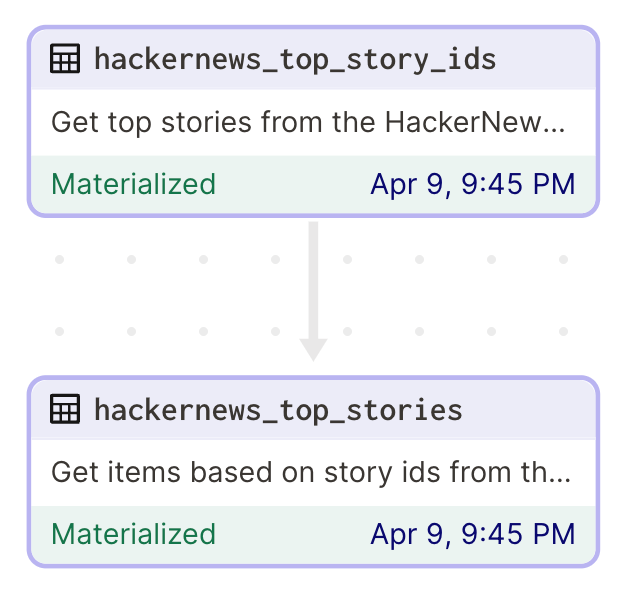Image resolution: width=626 pixels, height=600 pixels.
Task: Click the header bar of the top_stories node
Action: pos(313,410)
